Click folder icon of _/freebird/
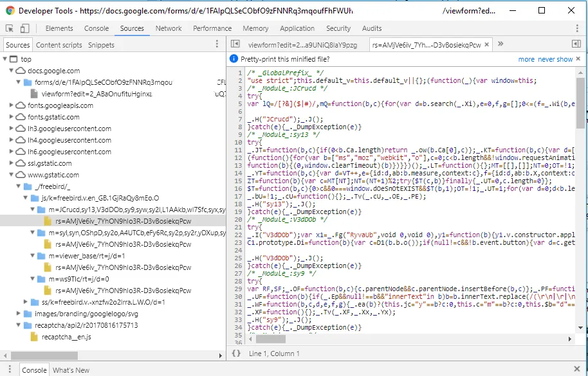Image resolution: width=588 pixels, height=376 pixels. tap(28, 186)
